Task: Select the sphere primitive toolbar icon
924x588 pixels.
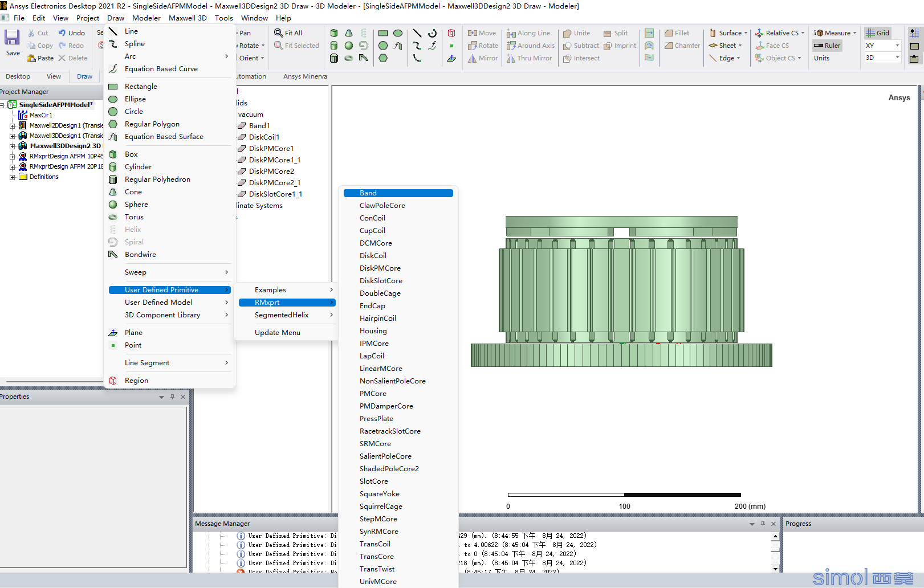Action: (349, 46)
